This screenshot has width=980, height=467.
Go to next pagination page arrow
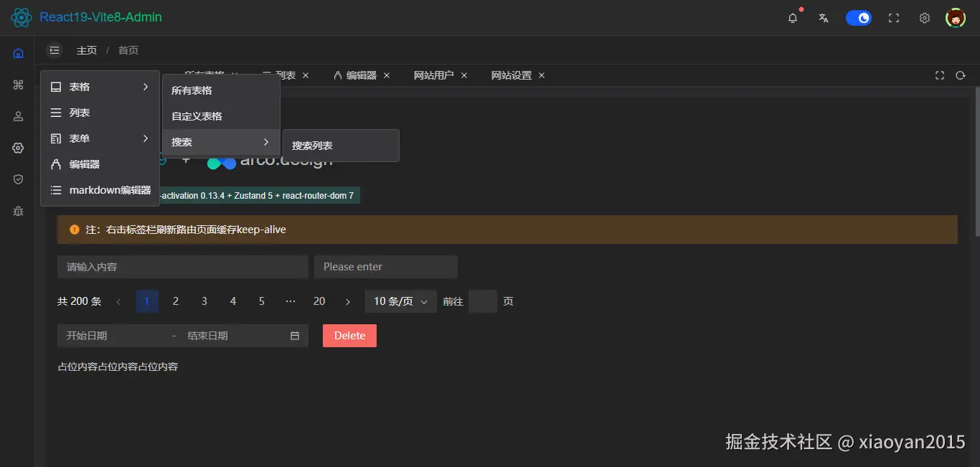pos(348,302)
